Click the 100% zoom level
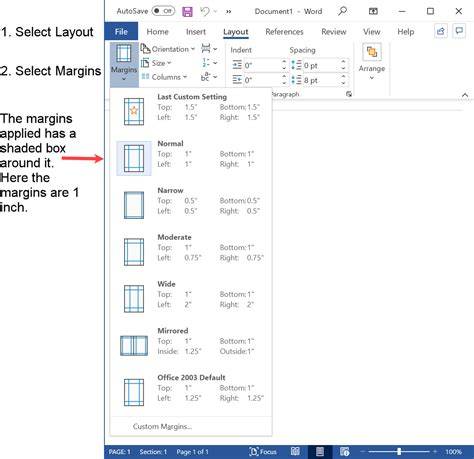 point(453,452)
